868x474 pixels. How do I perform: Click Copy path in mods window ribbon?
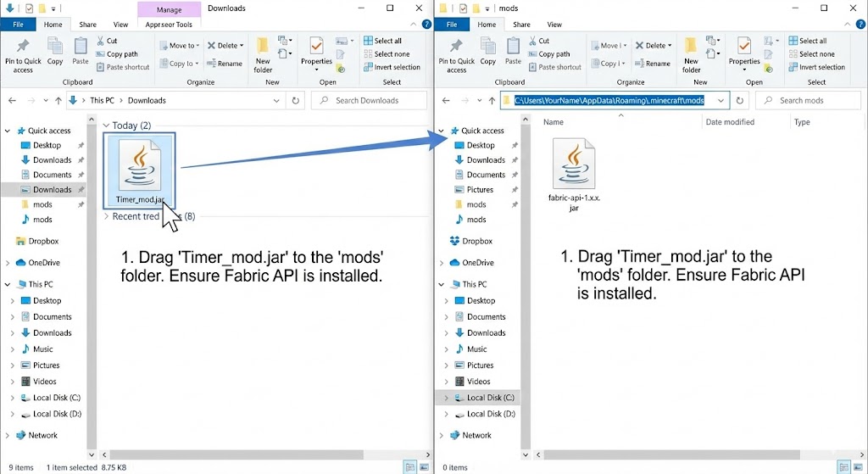(549, 53)
